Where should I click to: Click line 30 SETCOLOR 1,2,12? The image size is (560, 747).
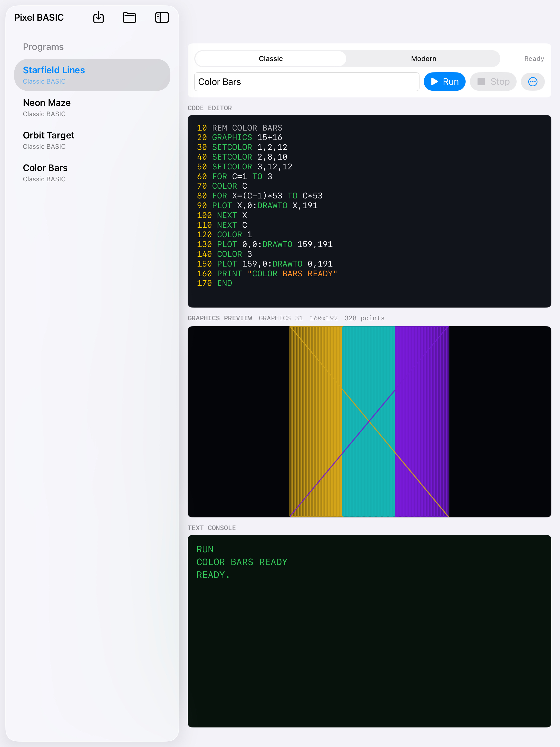(242, 147)
